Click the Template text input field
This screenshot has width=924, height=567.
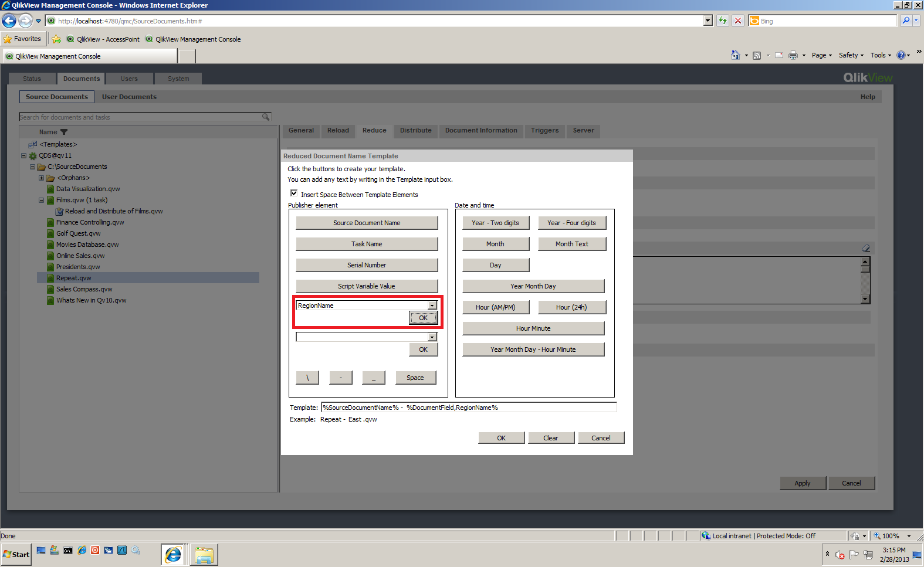[469, 408]
